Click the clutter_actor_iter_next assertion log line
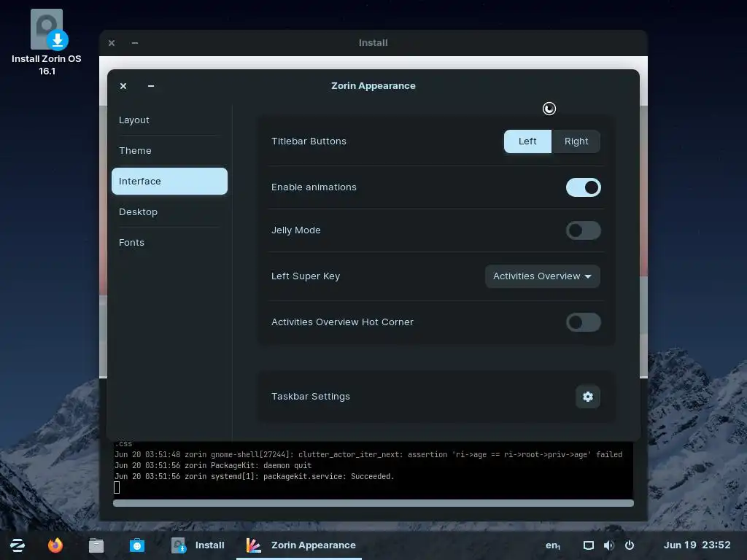747x560 pixels. (x=368, y=455)
